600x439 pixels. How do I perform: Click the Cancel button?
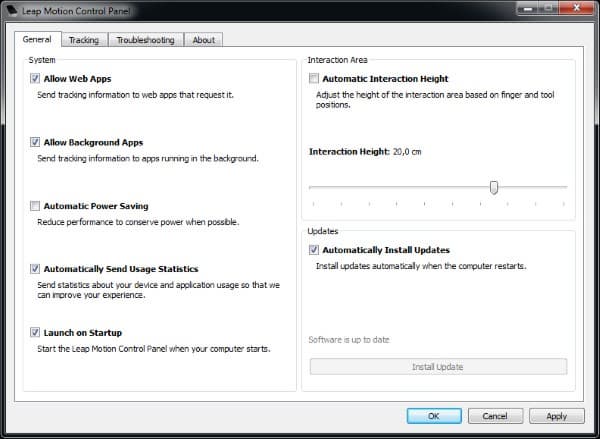point(495,416)
